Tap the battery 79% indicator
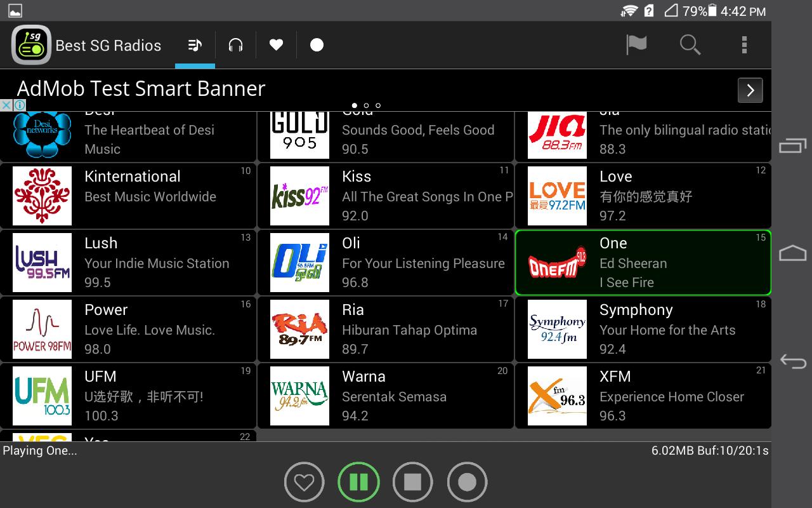This screenshot has width=812, height=508. click(700, 11)
